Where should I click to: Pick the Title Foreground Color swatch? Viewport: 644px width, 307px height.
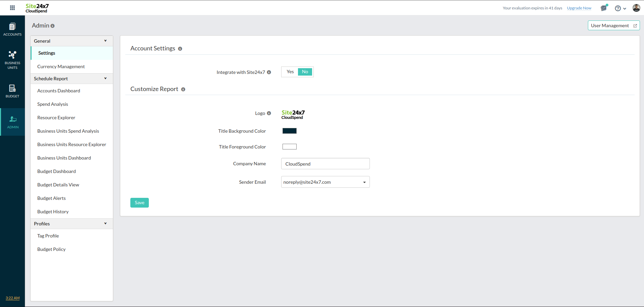click(x=290, y=146)
